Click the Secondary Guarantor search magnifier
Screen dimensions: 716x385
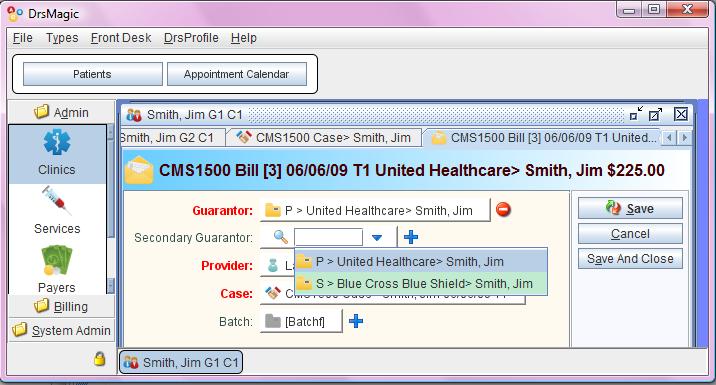pyautogui.click(x=280, y=237)
